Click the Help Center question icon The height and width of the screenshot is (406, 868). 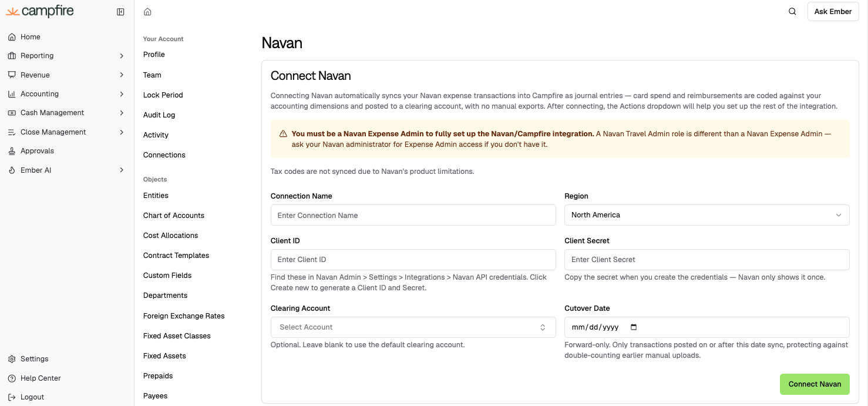point(12,378)
